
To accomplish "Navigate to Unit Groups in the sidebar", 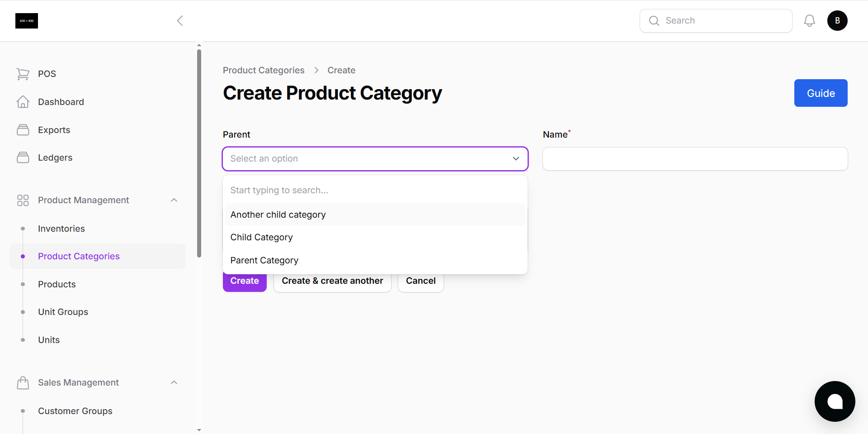I will coord(63,312).
